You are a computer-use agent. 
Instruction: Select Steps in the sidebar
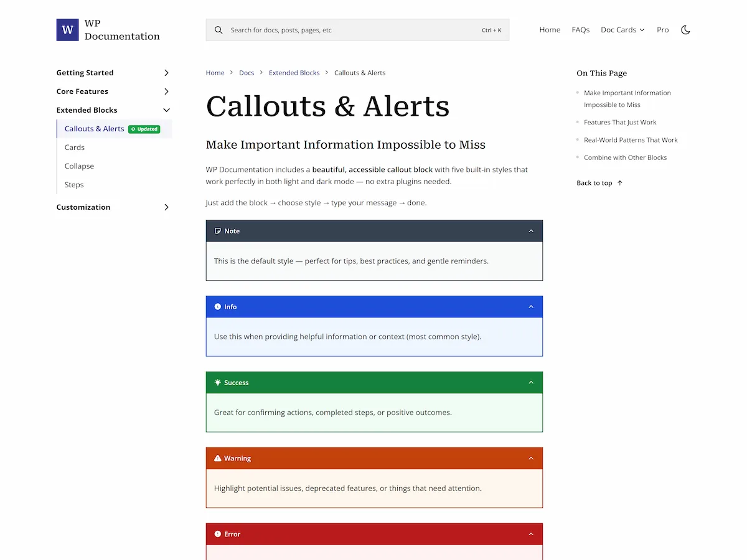74,185
